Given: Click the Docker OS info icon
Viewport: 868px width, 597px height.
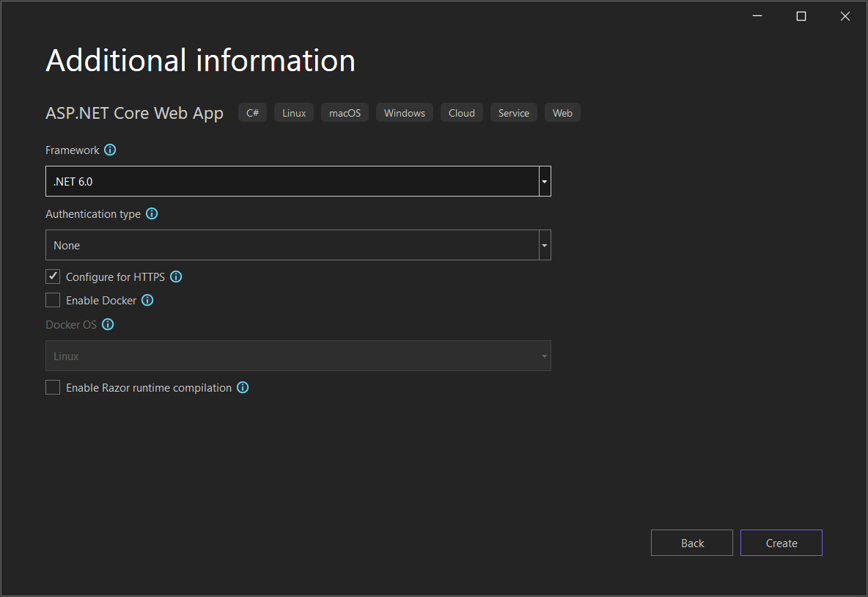Looking at the screenshot, I should coord(108,324).
